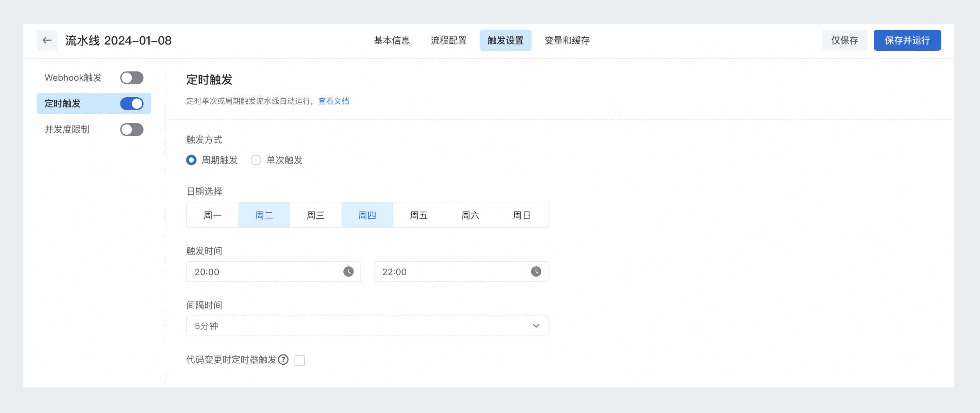
Task: Select the 周期触发 radio option
Action: point(191,160)
